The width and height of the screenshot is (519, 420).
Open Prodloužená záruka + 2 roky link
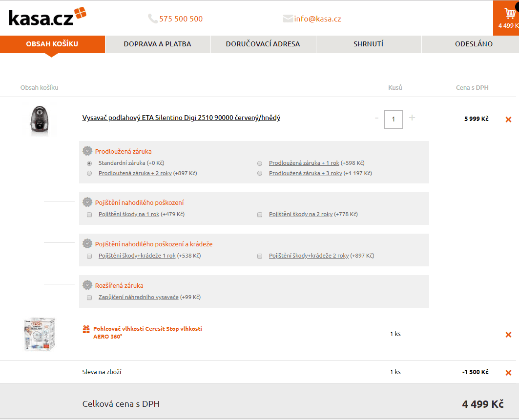[x=135, y=173]
